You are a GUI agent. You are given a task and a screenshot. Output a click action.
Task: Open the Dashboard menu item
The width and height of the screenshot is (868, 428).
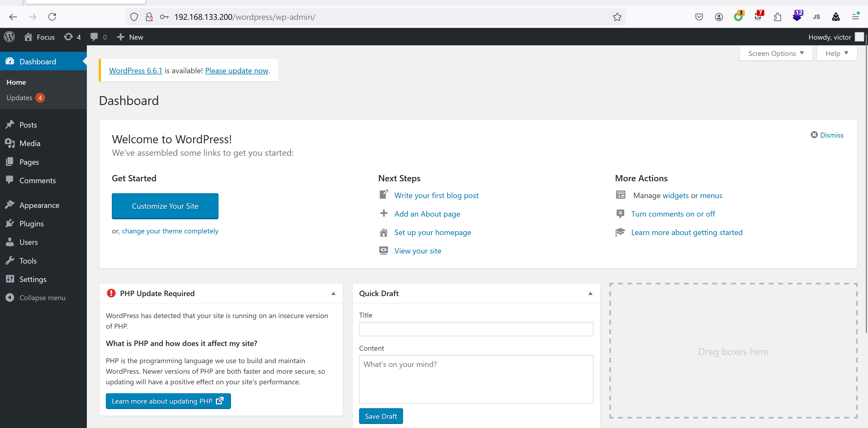pyautogui.click(x=43, y=61)
